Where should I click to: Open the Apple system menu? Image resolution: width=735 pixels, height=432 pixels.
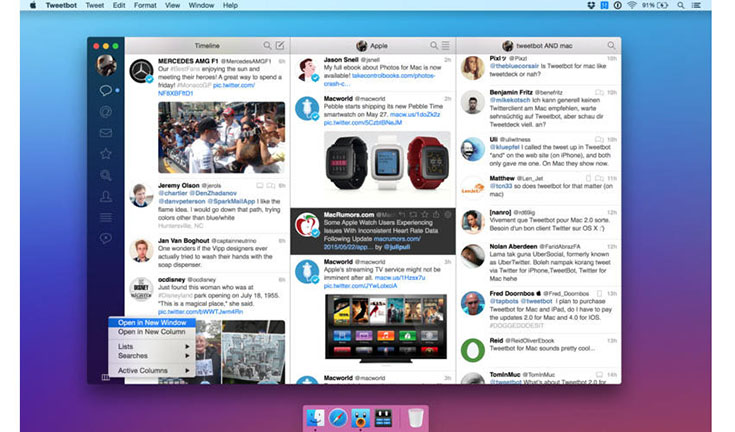[33, 5]
